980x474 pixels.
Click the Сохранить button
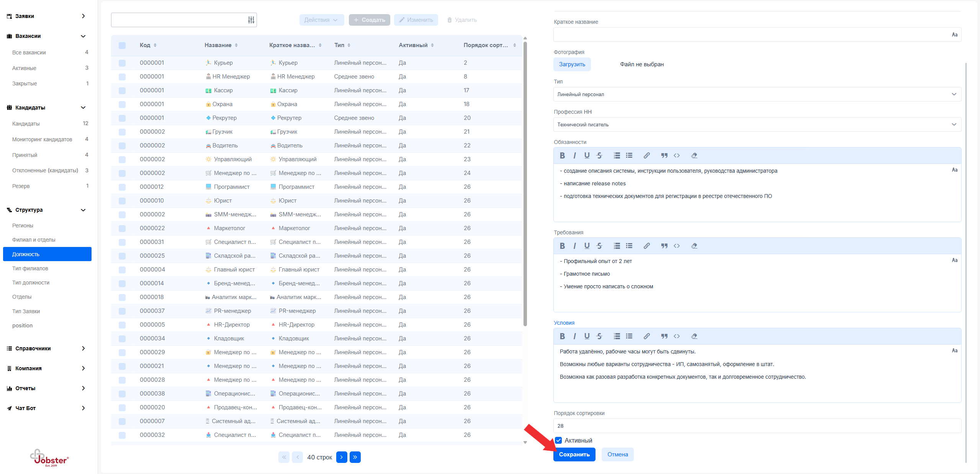(x=574, y=454)
